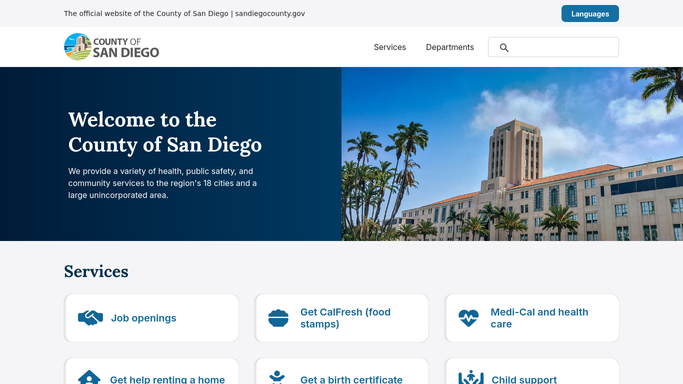Click the food bowl CalFresh icon
The height and width of the screenshot is (384, 683).
tap(278, 318)
